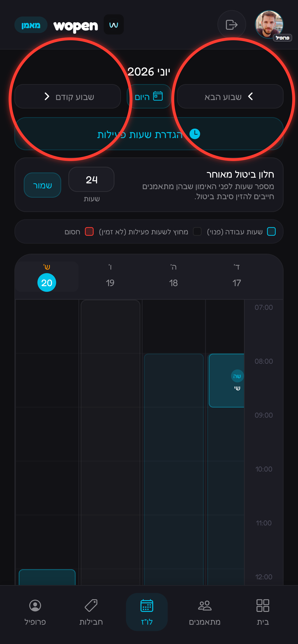Open the מתאמנים trainees icon
The image size is (298, 644).
205,605
